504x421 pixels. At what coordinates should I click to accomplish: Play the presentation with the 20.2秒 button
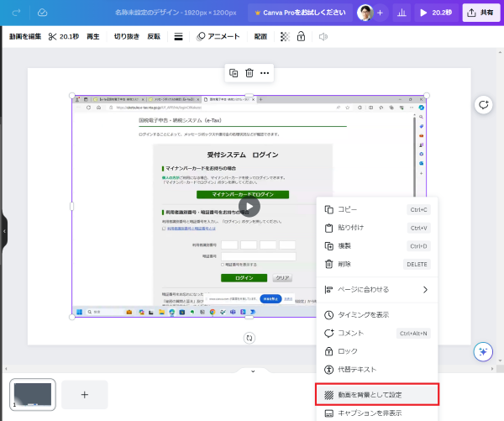(436, 13)
